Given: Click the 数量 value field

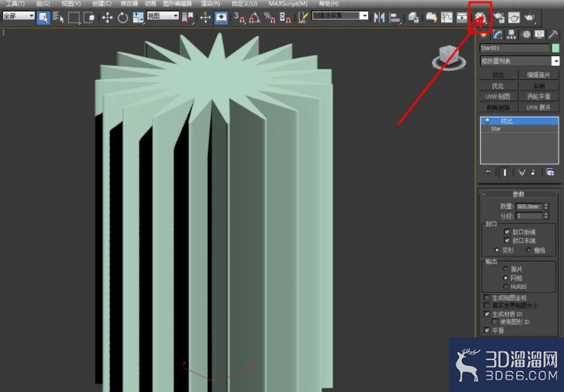Looking at the screenshot, I should click(x=529, y=206).
